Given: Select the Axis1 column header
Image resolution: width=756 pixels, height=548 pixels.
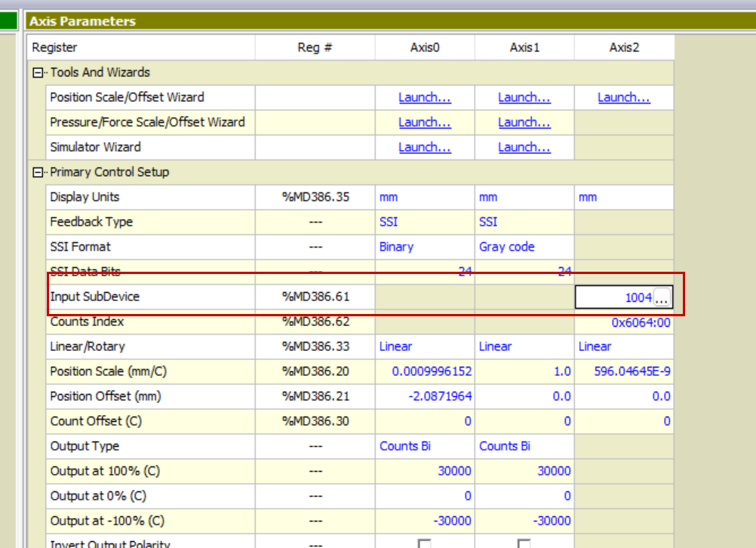Looking at the screenshot, I should click(x=524, y=48).
